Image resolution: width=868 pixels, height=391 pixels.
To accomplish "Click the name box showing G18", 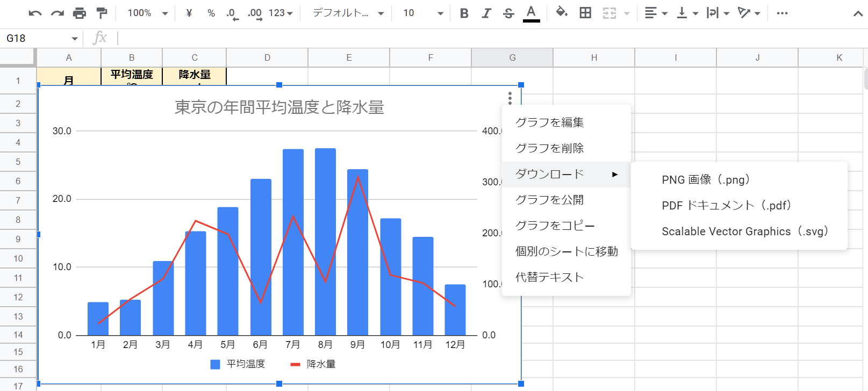I will pyautogui.click(x=35, y=38).
